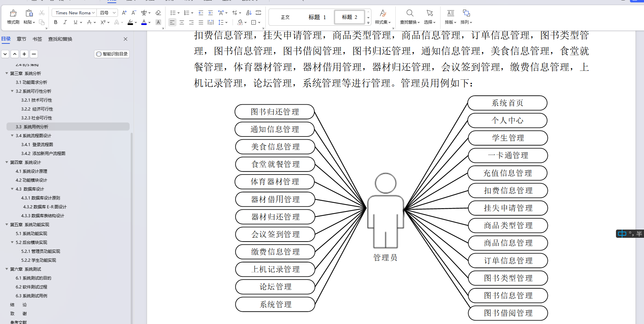644x324 pixels.
Task: Apply the 标题 2 heading style
Action: point(349,17)
